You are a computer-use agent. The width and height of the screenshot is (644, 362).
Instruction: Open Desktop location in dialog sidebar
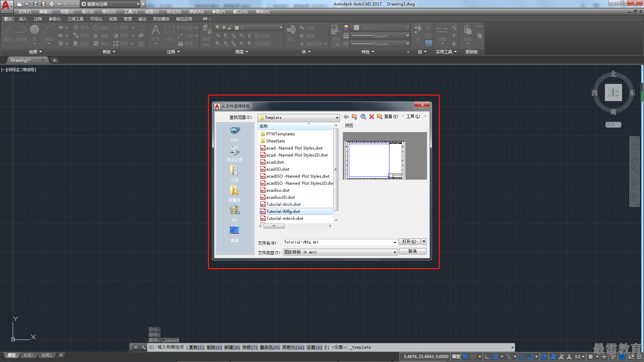[234, 234]
